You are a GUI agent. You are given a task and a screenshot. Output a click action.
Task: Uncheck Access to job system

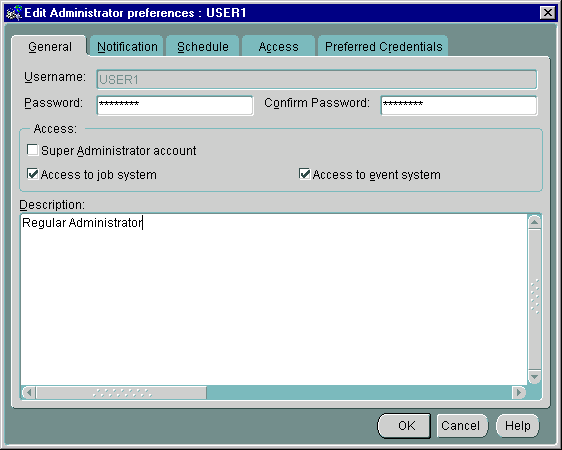pyautogui.click(x=33, y=174)
